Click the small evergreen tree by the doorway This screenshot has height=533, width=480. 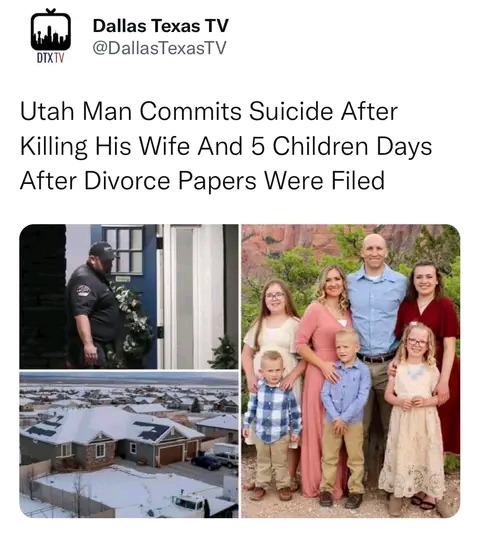[223, 353]
